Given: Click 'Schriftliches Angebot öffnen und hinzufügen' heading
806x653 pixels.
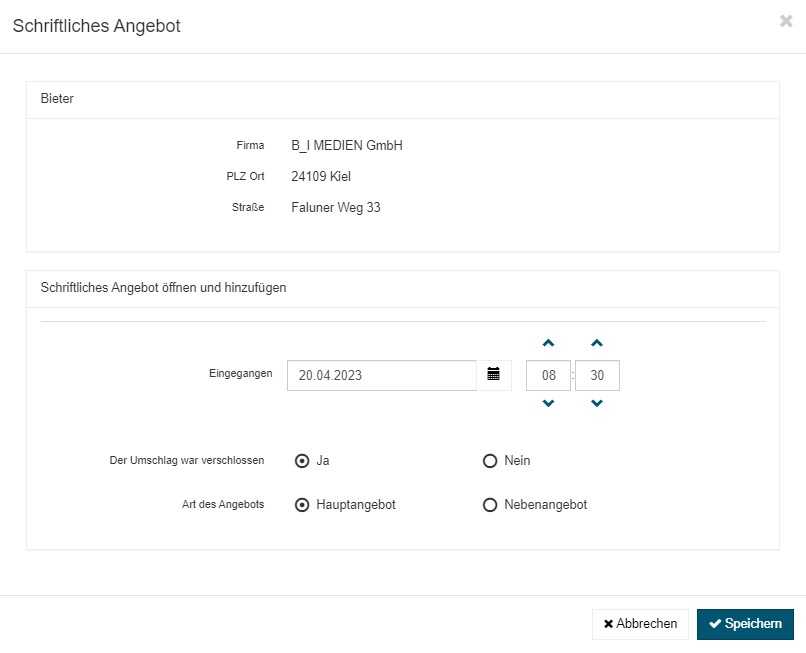Looking at the screenshot, I should [x=163, y=288].
